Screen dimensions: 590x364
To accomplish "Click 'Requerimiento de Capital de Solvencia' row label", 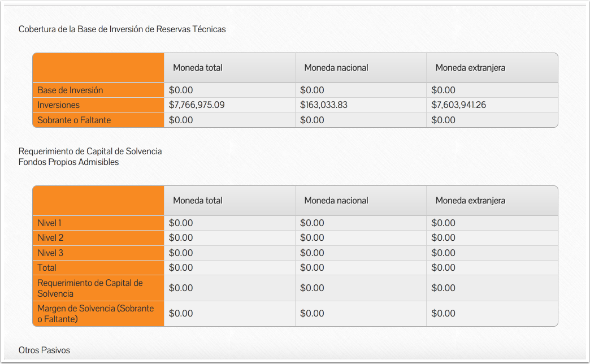I will point(90,288).
